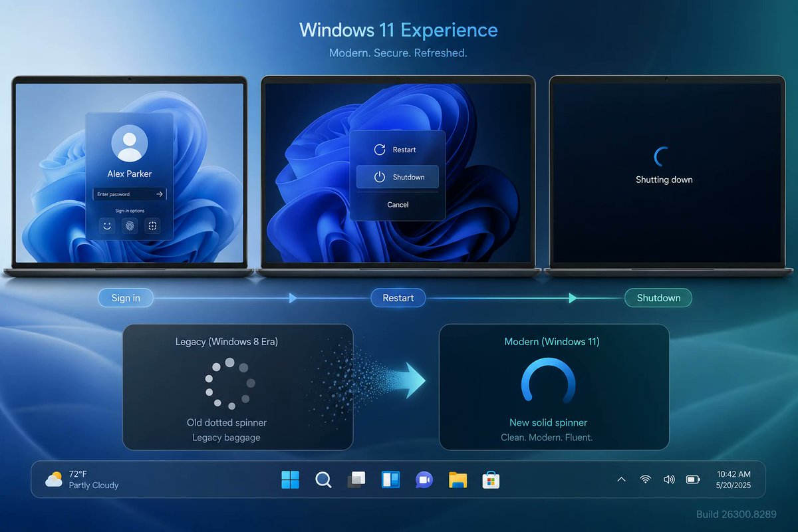Click the Modern. Secure. Refreshed. subtitle
Screen dimensions: 798x532
click(398, 53)
